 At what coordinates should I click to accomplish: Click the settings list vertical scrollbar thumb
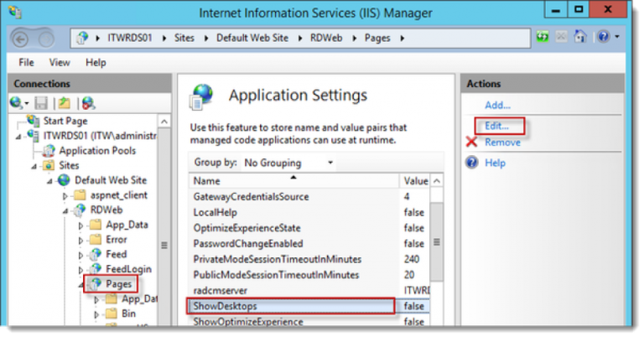click(x=437, y=241)
